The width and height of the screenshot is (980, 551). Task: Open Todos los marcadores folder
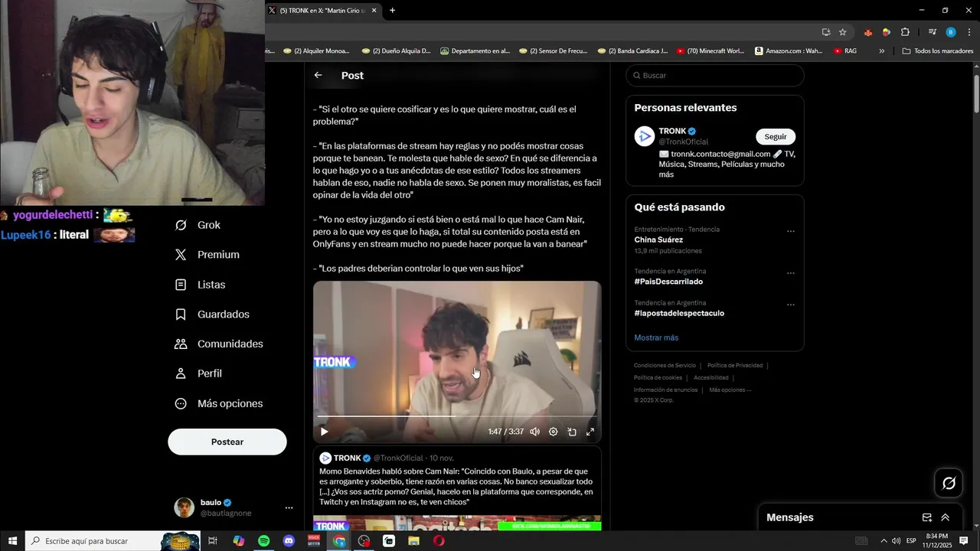tap(937, 51)
